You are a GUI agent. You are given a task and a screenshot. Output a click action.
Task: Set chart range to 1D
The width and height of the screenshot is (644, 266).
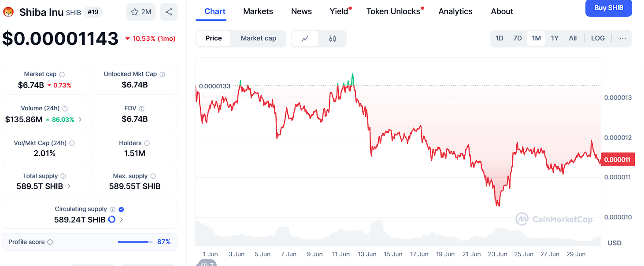point(499,38)
